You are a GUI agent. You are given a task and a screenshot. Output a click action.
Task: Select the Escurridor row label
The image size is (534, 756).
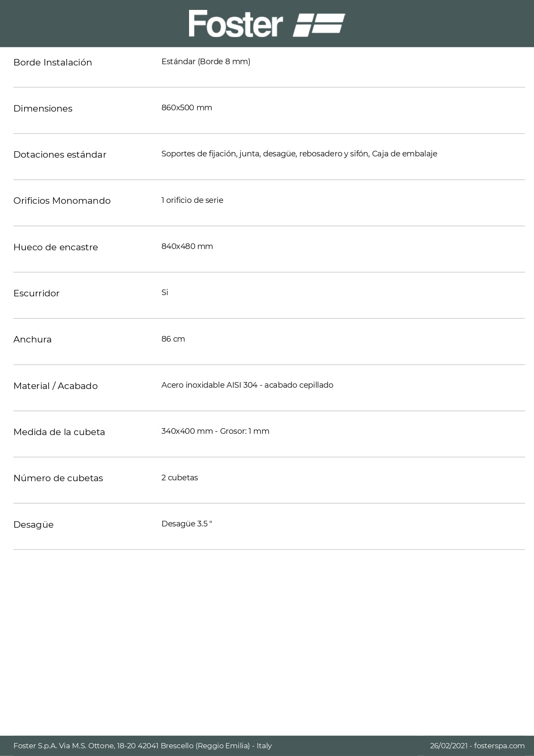pos(36,293)
